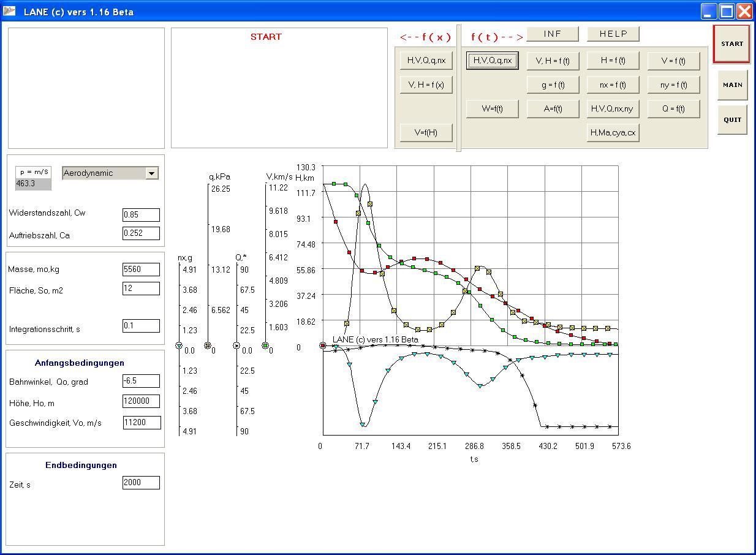Select the V=f(H) plot button
This screenshot has height=555, width=756.
(426, 132)
